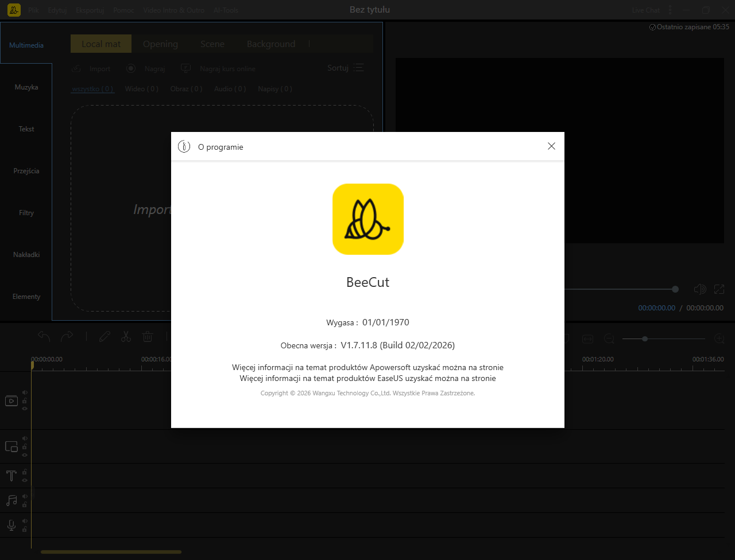Viewport: 735px width, 560px height.
Task: Switch to the Opening tab
Action: pyautogui.click(x=160, y=44)
